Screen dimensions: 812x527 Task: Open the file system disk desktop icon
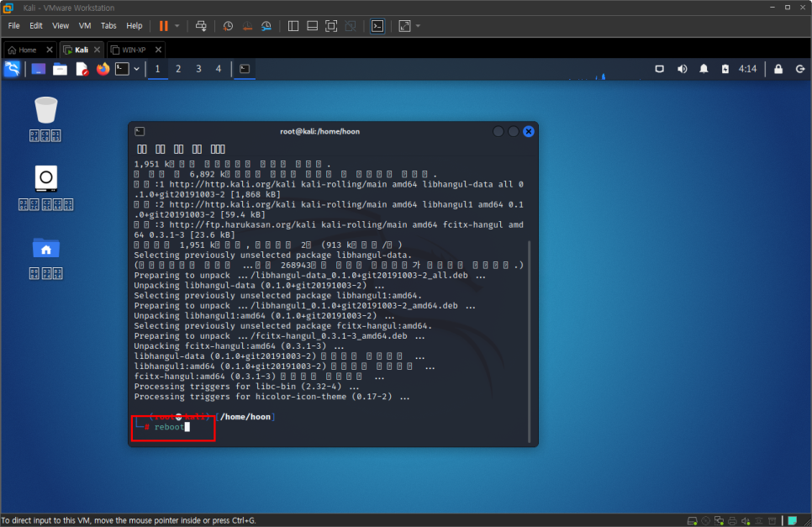pos(45,188)
